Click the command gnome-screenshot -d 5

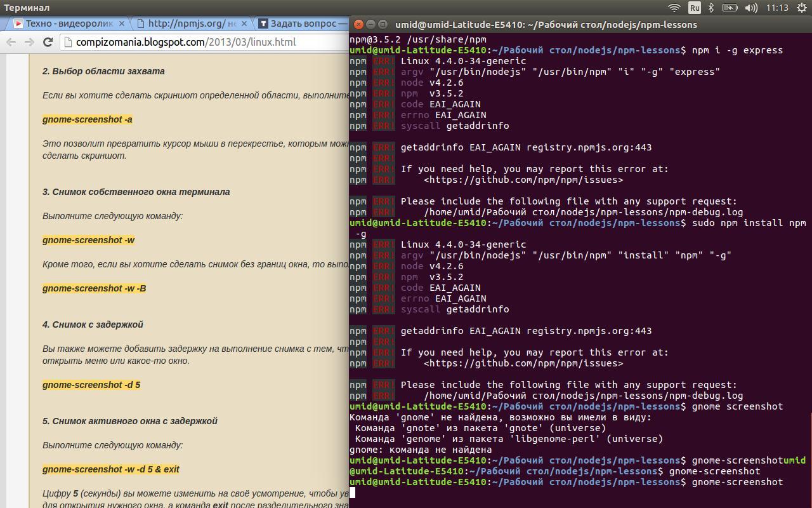91,385
